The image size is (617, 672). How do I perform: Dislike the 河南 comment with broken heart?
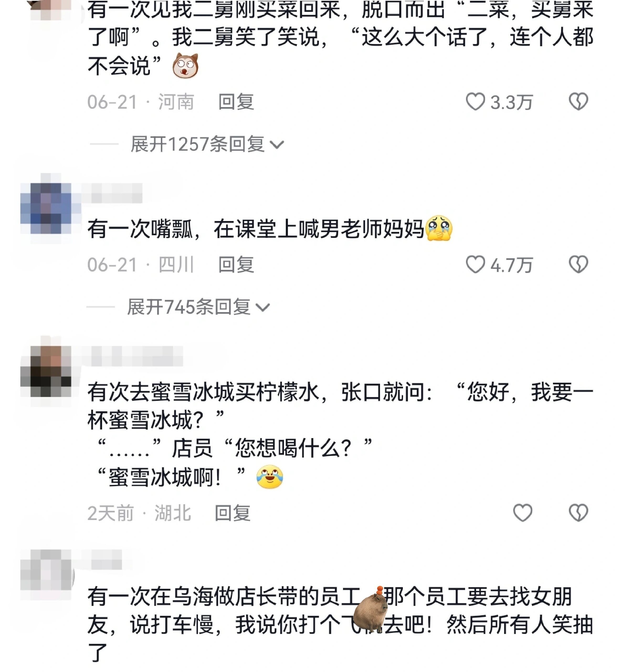[578, 101]
